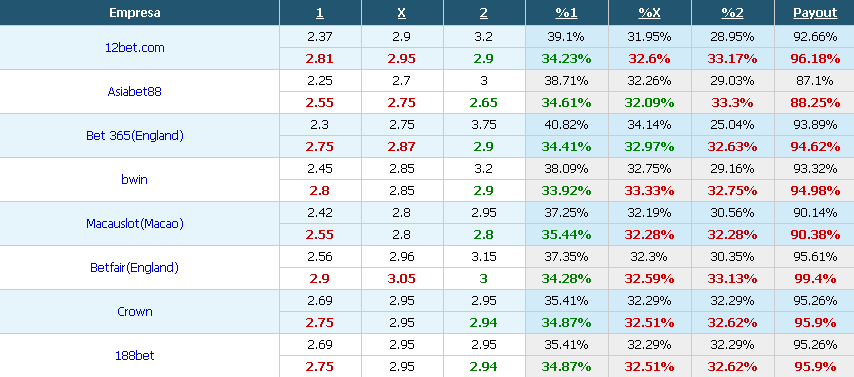Sort by the %X column header
This screenshot has height=377, width=854.
click(649, 13)
